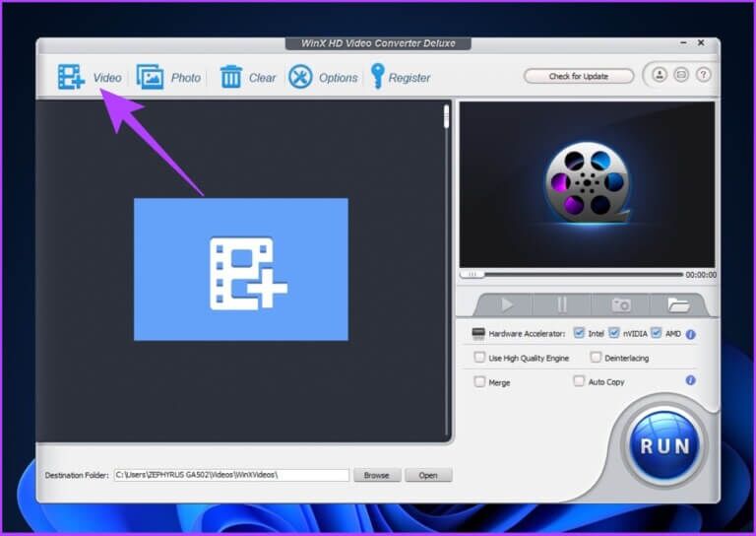Open the snapshot folder icon

(678, 304)
